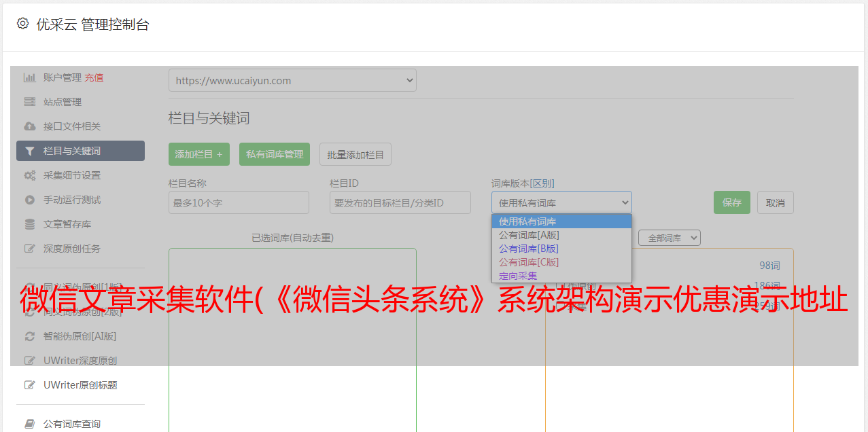Viewport: 868px width, 432px height.
Task: Click the 栏目与关键词 page heading
Action: click(209, 118)
